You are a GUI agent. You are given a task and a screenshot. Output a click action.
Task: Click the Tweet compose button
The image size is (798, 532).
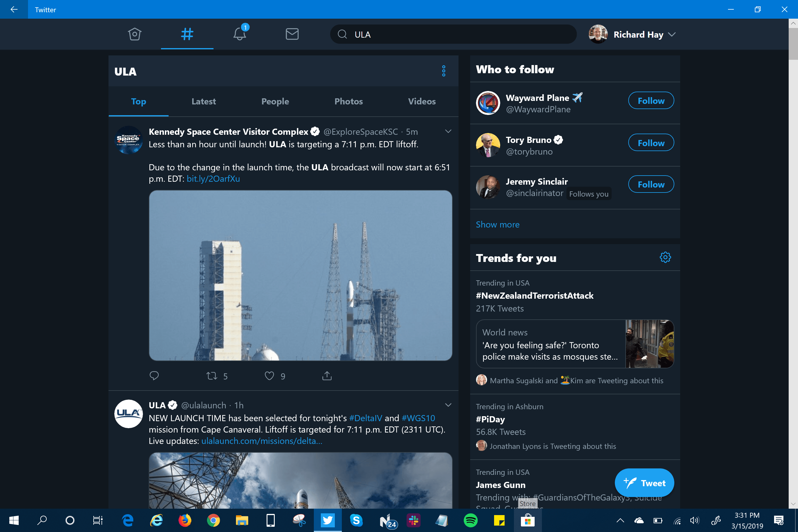(x=644, y=483)
